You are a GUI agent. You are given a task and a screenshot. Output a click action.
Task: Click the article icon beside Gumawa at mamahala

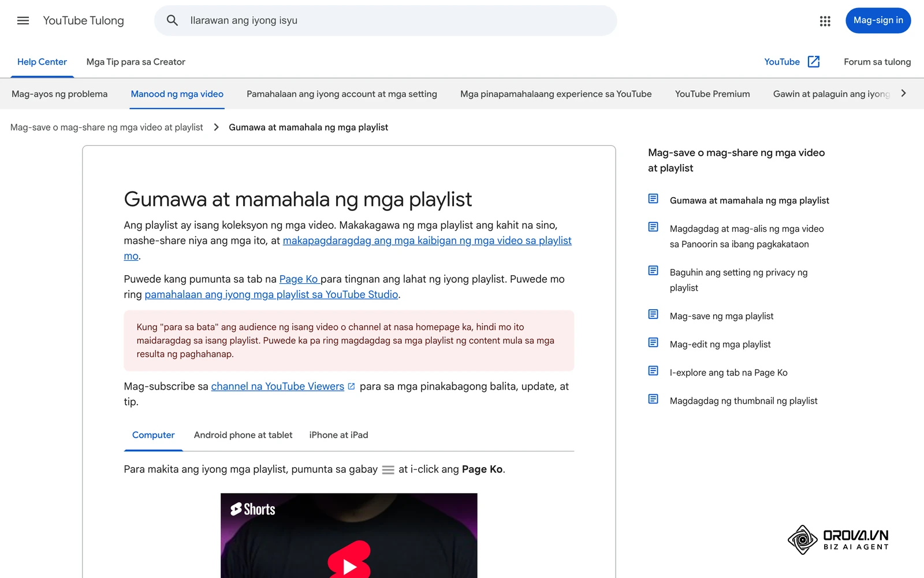tap(653, 199)
